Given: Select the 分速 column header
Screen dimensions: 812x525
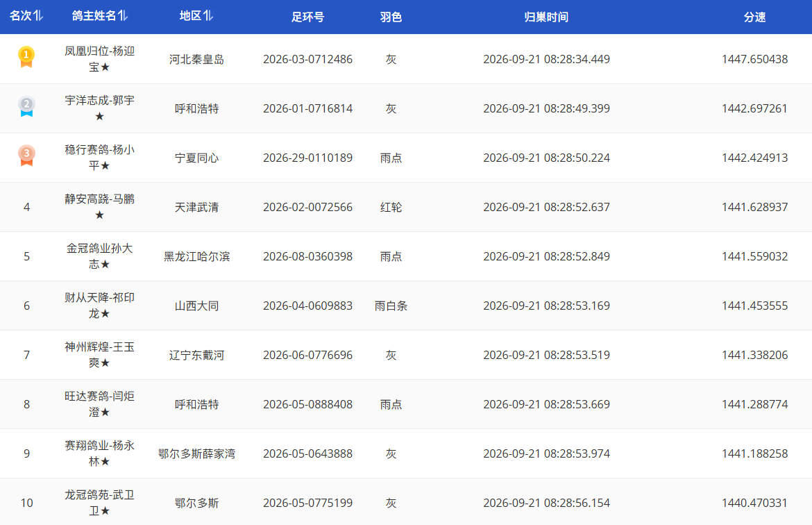Looking at the screenshot, I should [754, 17].
